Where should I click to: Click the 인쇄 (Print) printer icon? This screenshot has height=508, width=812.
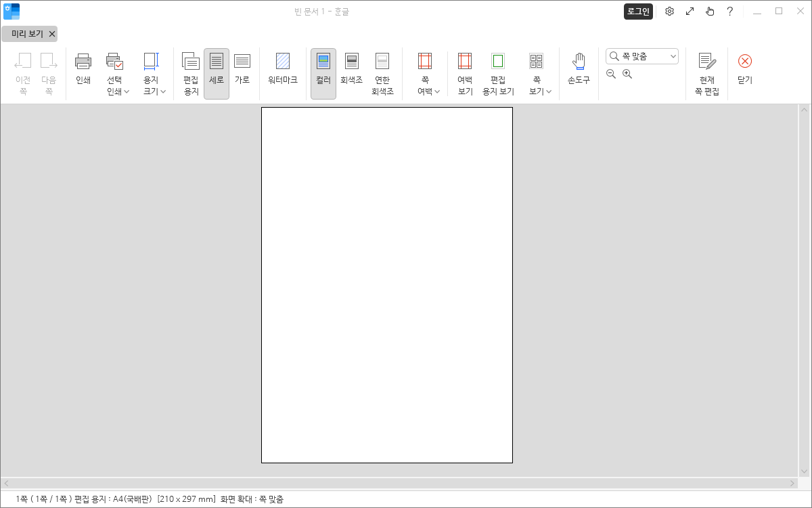click(x=83, y=62)
